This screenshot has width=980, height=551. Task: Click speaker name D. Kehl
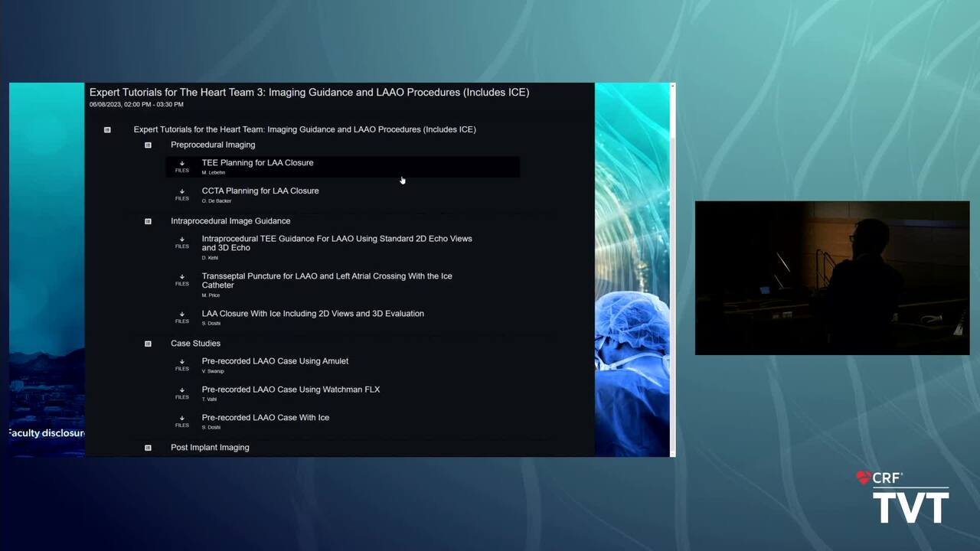click(210, 258)
